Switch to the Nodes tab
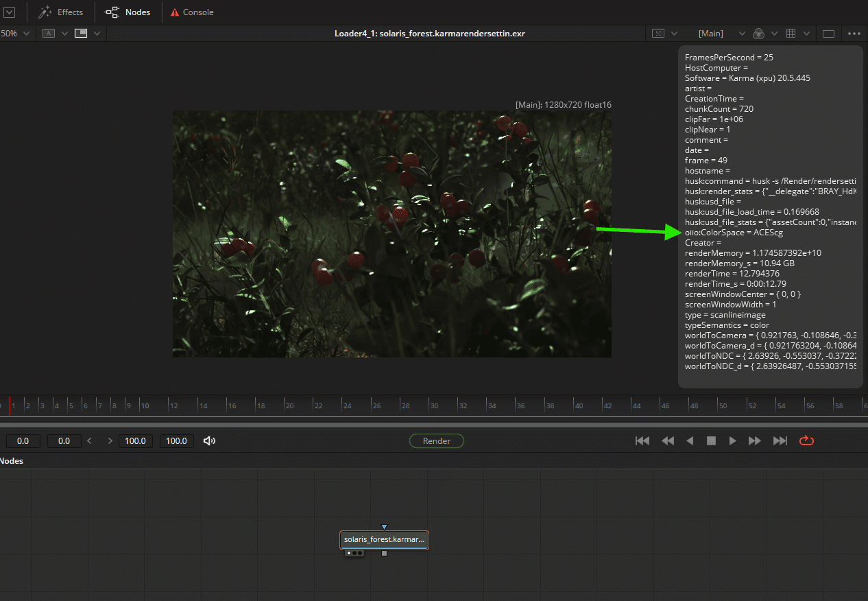Screen dimensions: 868x601 pos(128,12)
